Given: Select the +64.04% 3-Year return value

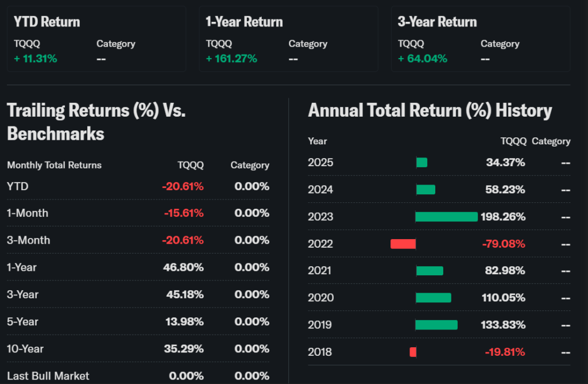Looking at the screenshot, I should [422, 58].
